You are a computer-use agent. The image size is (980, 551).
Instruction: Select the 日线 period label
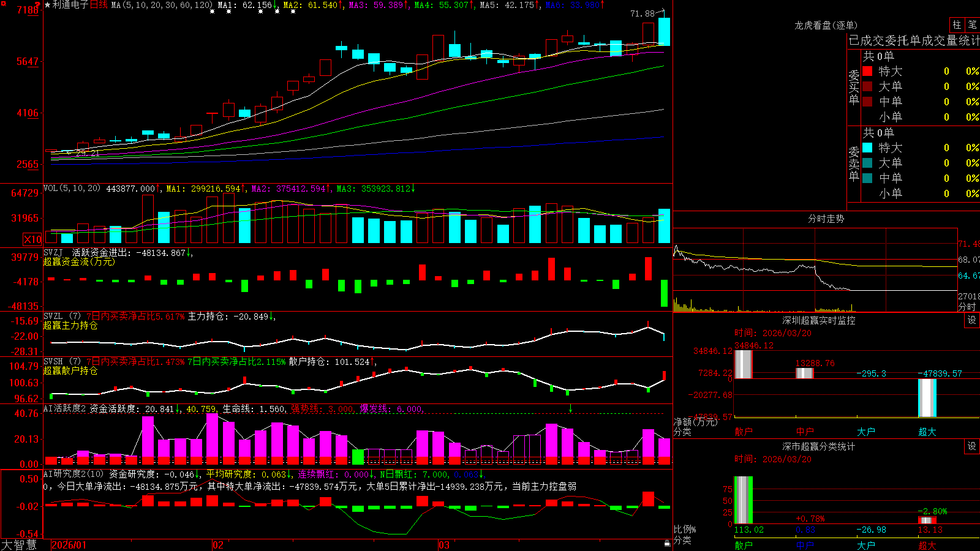point(99,5)
